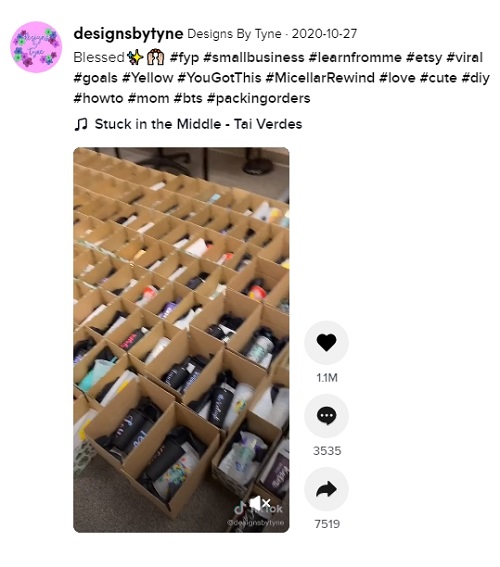Open the designsbytyne profile avatar
The image size is (500, 567).
[x=36, y=47]
